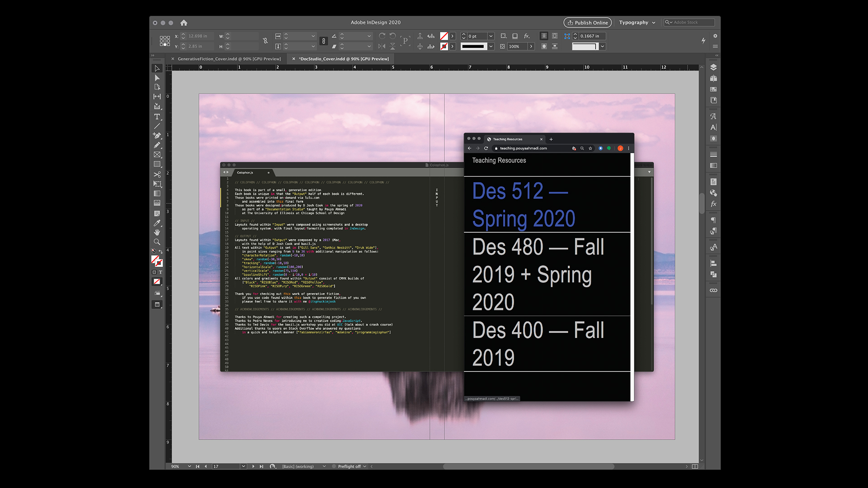The width and height of the screenshot is (868, 488).
Task: Toggle constrain proportions for scaling link
Action: click(x=323, y=41)
